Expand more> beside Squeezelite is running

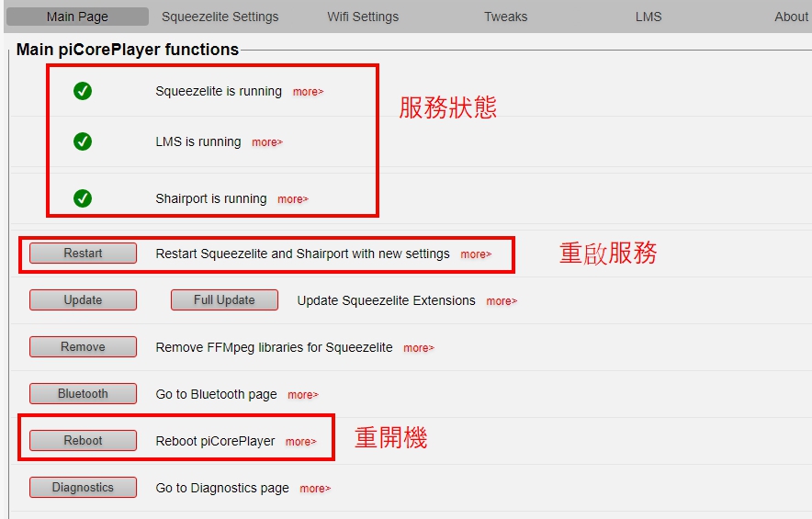[308, 92]
